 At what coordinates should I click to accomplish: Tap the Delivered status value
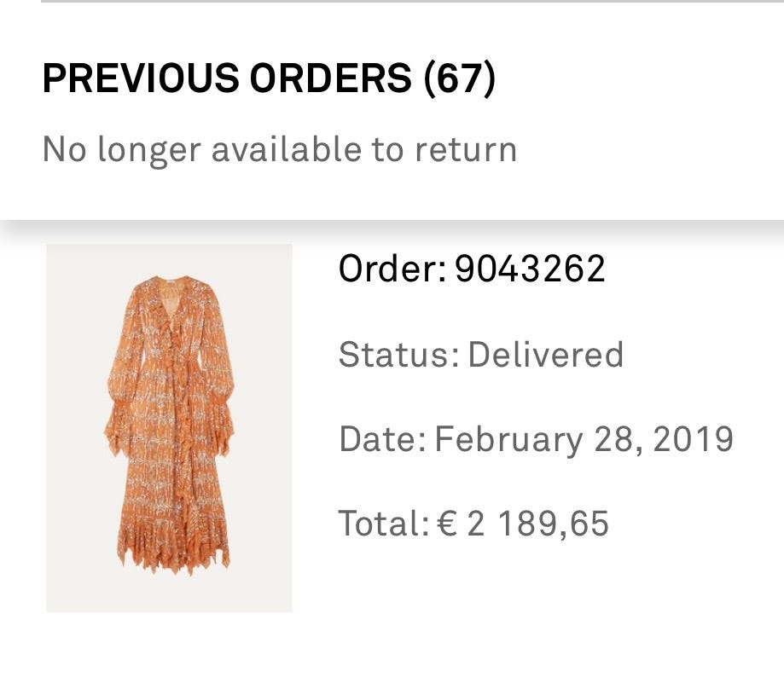coord(546,355)
